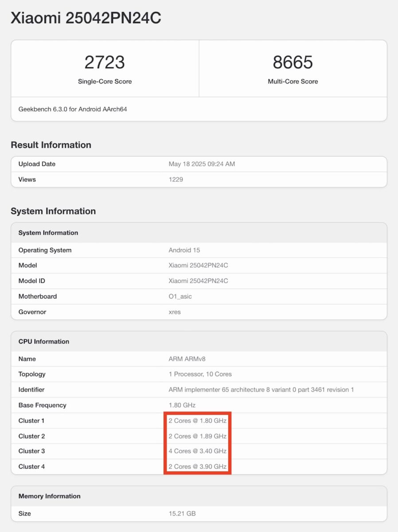Click the ARM ARMv8 name value

[x=188, y=359]
